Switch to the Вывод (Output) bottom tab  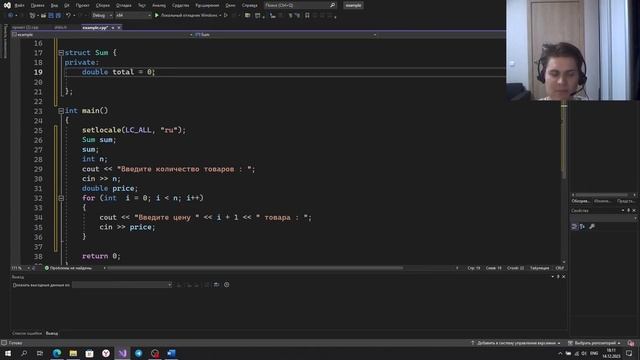(52, 333)
